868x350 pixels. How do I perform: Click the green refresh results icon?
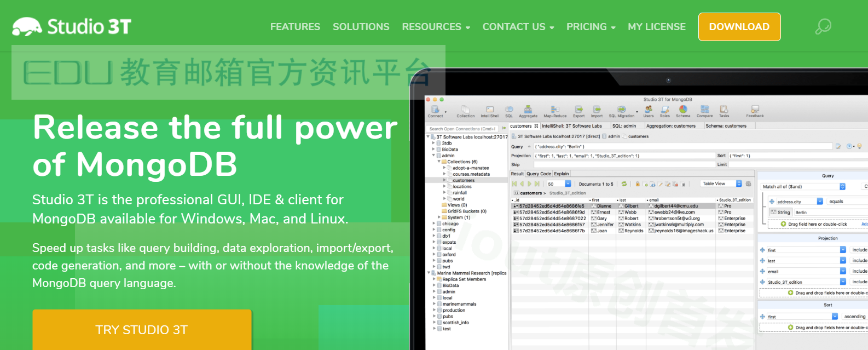[x=624, y=183]
